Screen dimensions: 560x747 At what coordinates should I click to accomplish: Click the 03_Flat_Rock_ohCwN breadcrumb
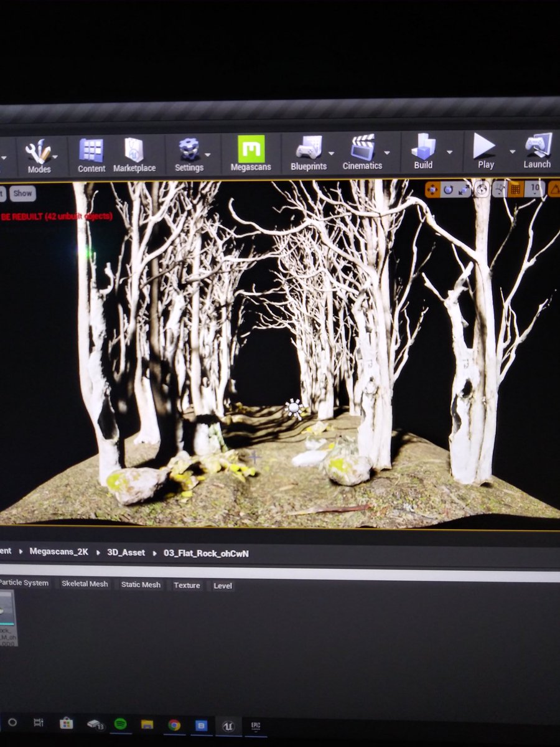coord(206,553)
